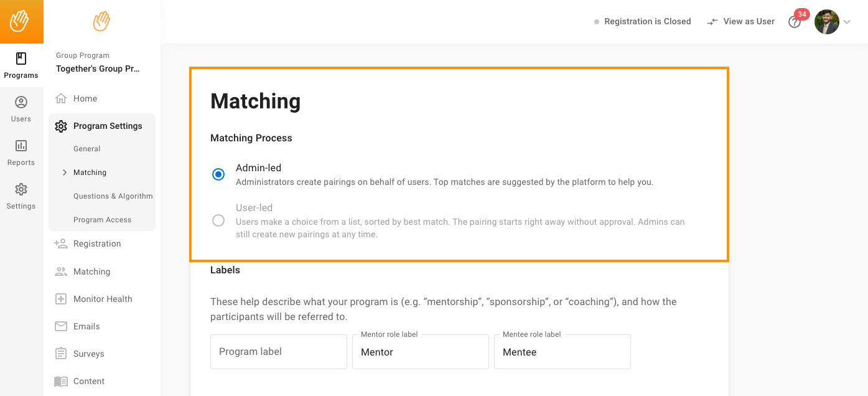Expand the profile avatar dropdown arrow

coord(847,22)
